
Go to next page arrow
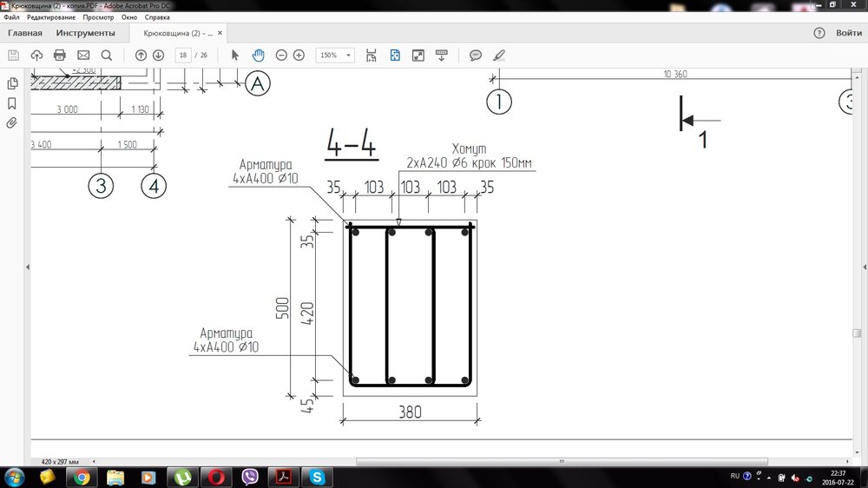(x=158, y=56)
